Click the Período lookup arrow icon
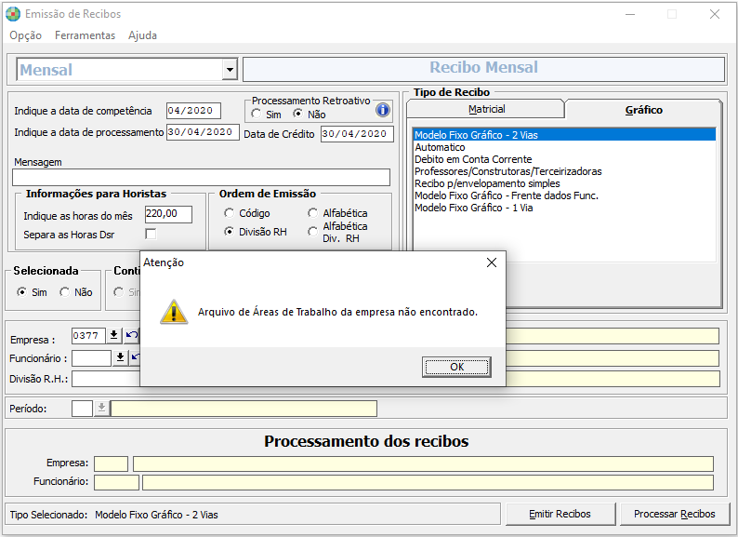Screen dimensions: 739x537 [101, 408]
